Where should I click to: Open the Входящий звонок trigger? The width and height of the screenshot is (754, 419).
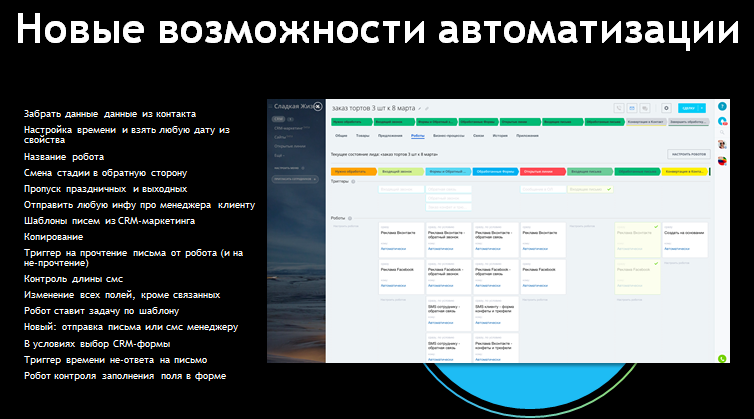pyautogui.click(x=401, y=190)
